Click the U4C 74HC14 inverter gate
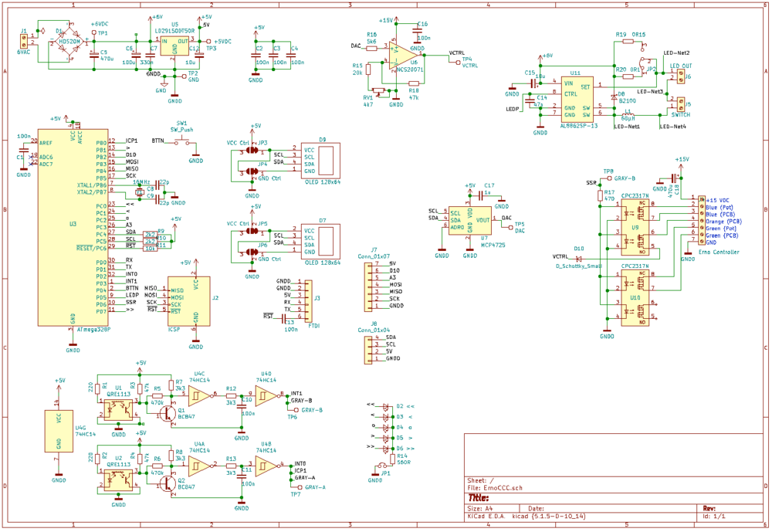 click(200, 397)
